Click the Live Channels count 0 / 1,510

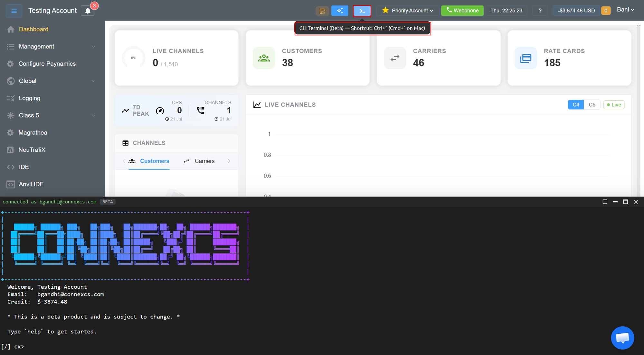(165, 63)
